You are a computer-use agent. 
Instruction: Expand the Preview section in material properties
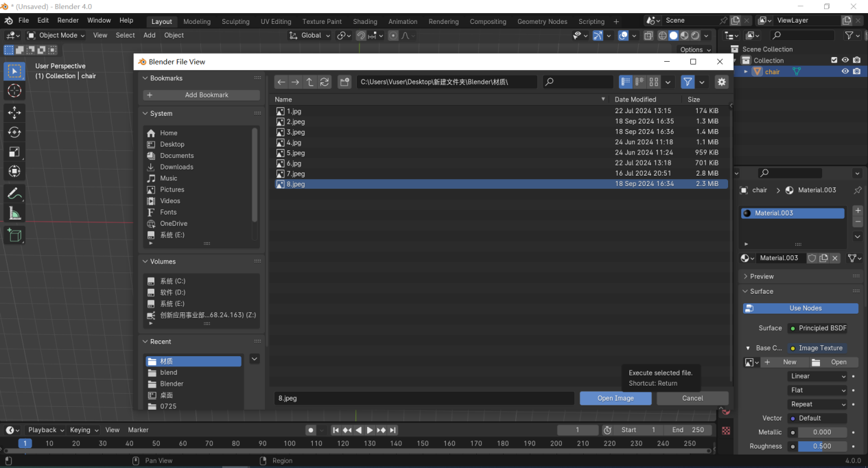[x=762, y=276]
